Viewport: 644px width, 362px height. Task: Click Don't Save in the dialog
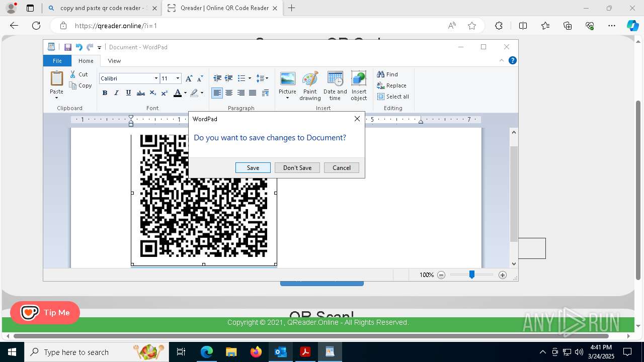pos(297,168)
